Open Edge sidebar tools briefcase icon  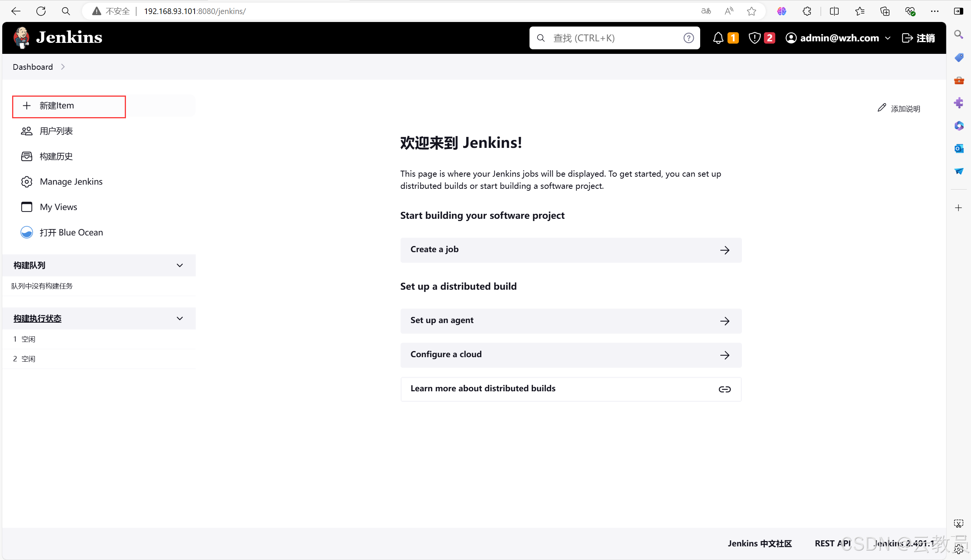959,80
